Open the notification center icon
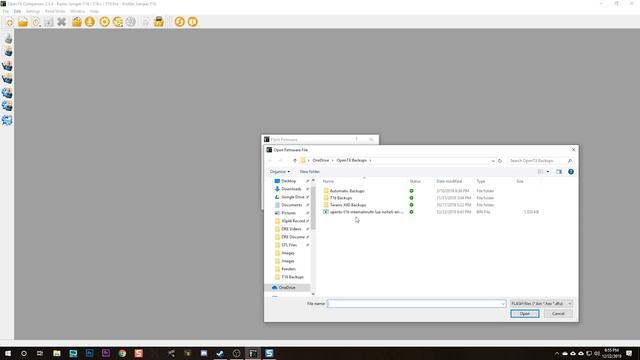640x360 pixels. pos(629,353)
